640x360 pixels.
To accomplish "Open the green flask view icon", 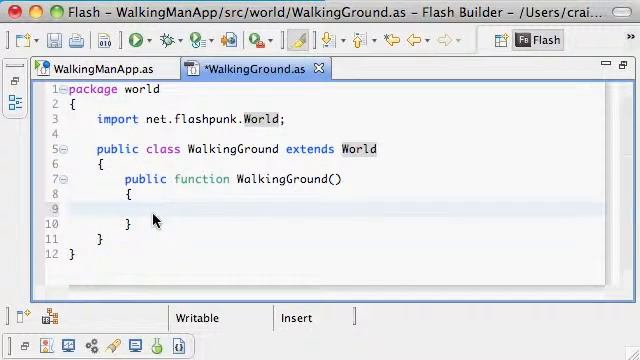I will (157, 346).
